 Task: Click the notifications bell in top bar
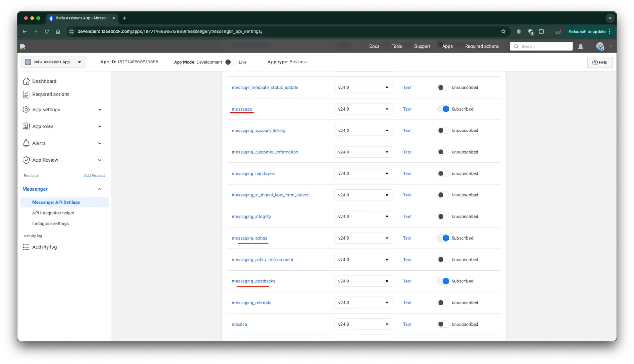[580, 46]
